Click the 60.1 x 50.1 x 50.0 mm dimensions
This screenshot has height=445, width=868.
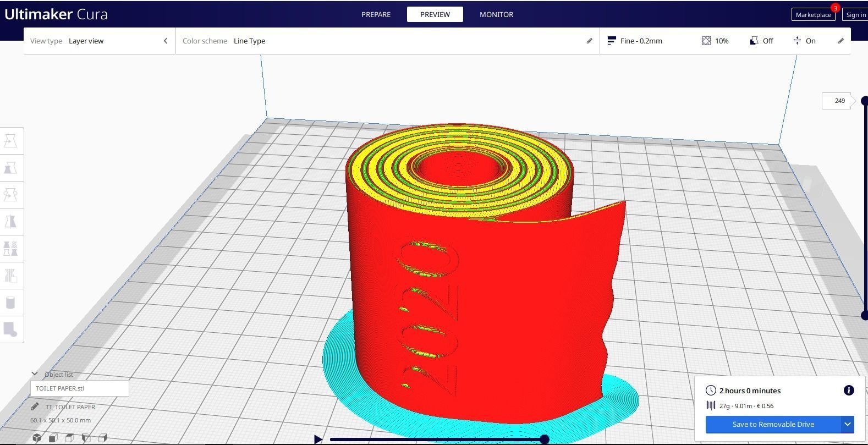click(x=61, y=420)
